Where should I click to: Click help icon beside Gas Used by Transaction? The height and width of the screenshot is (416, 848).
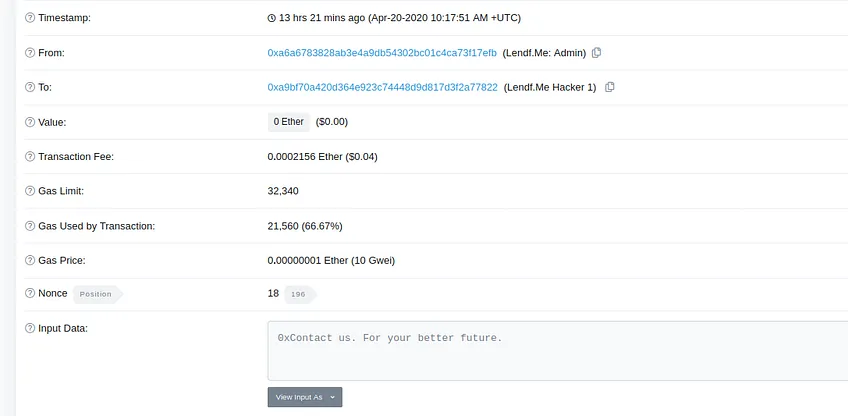tap(30, 226)
